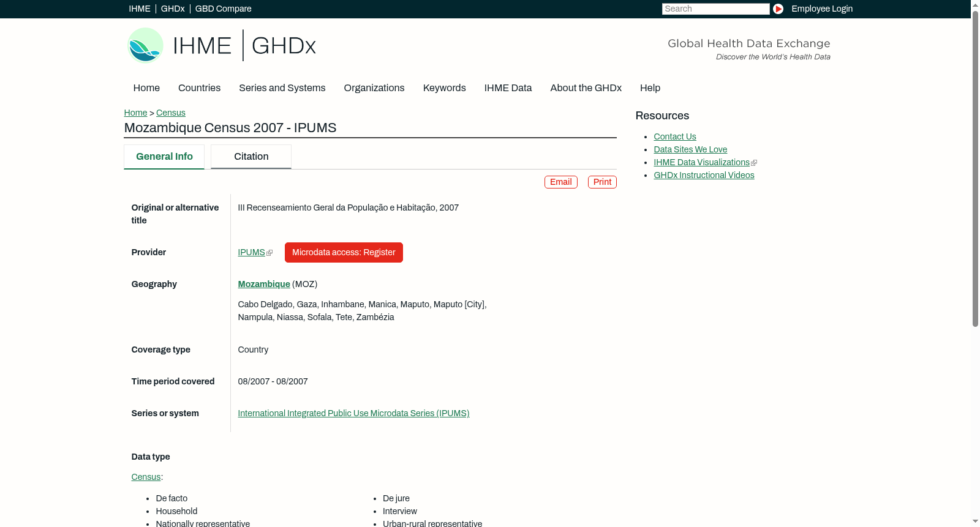Click the page vertical scrollbar thumb

(x=975, y=168)
